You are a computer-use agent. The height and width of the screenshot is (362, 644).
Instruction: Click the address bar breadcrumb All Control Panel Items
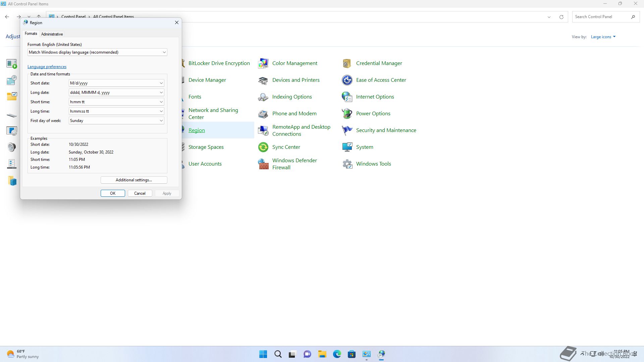(x=113, y=17)
